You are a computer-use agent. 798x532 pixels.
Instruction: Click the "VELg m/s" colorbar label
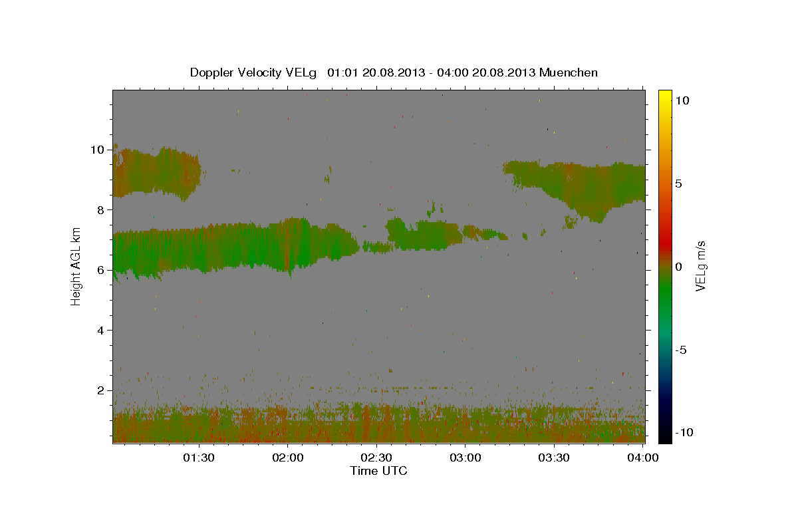point(700,265)
